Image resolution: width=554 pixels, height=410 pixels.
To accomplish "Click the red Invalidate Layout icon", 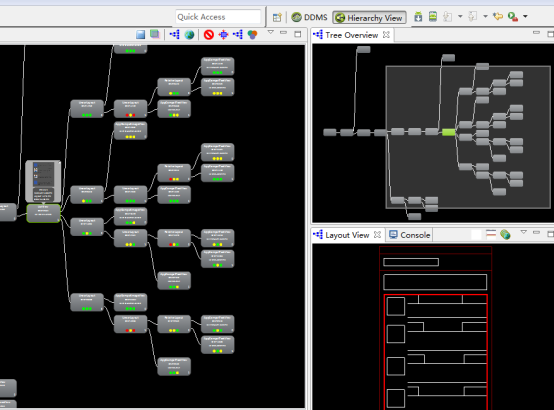I will coord(209,35).
